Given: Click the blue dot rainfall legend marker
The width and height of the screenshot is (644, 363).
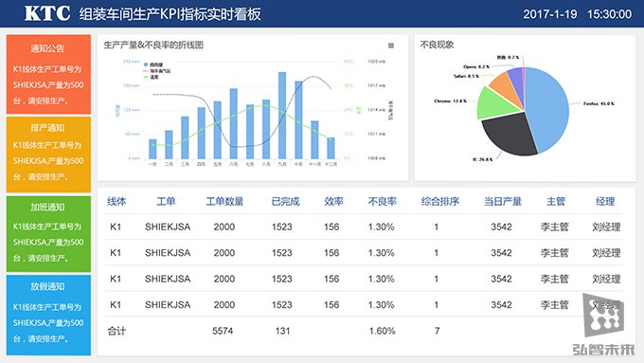Looking at the screenshot, I should point(146,64).
